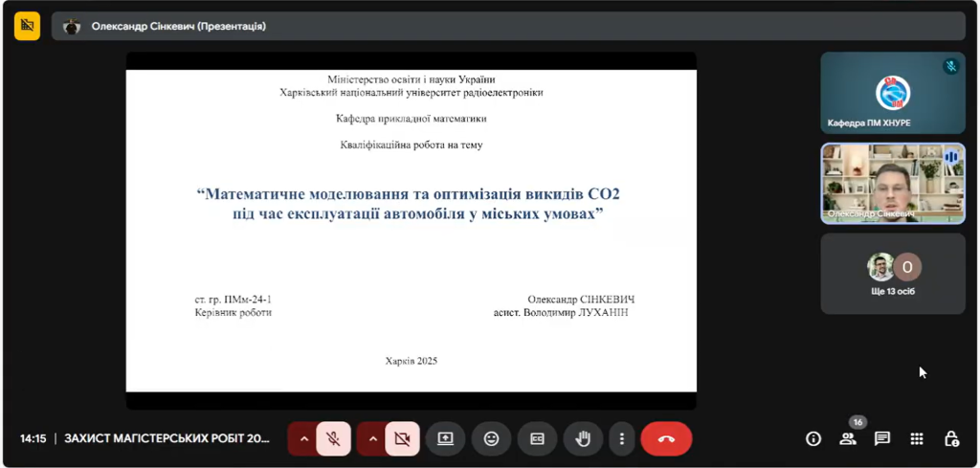Viewport: 980px width, 468px height.
Task: Leave the call with red button
Action: pyautogui.click(x=666, y=438)
